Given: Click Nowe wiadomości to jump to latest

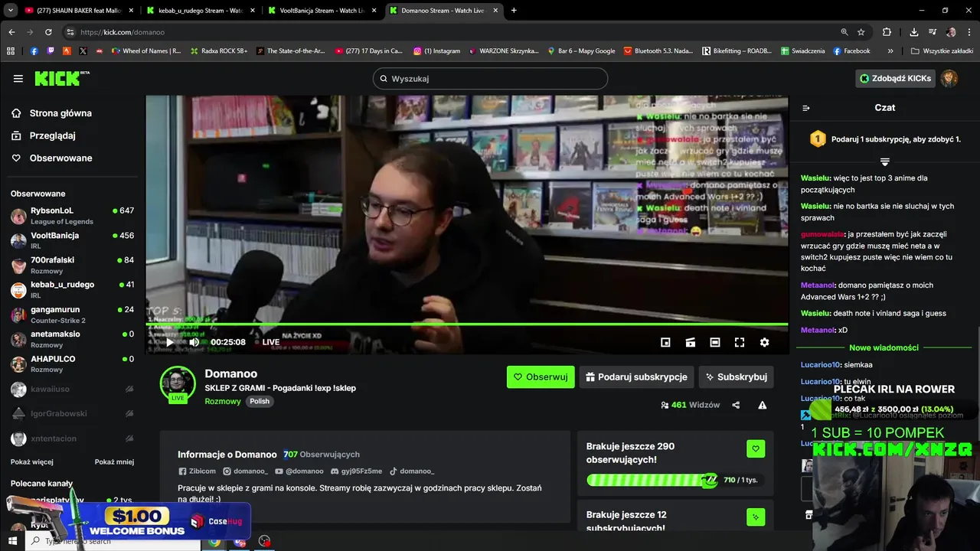Looking at the screenshot, I should coord(884,347).
